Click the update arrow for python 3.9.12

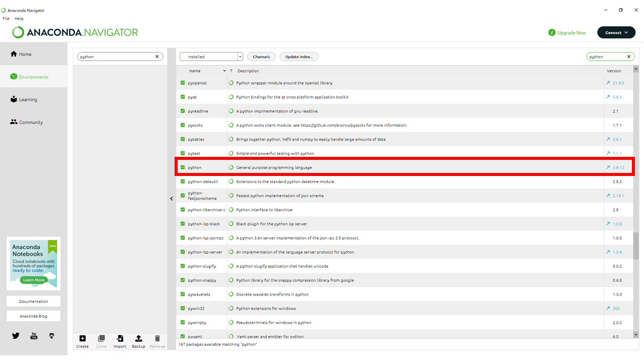coord(608,167)
